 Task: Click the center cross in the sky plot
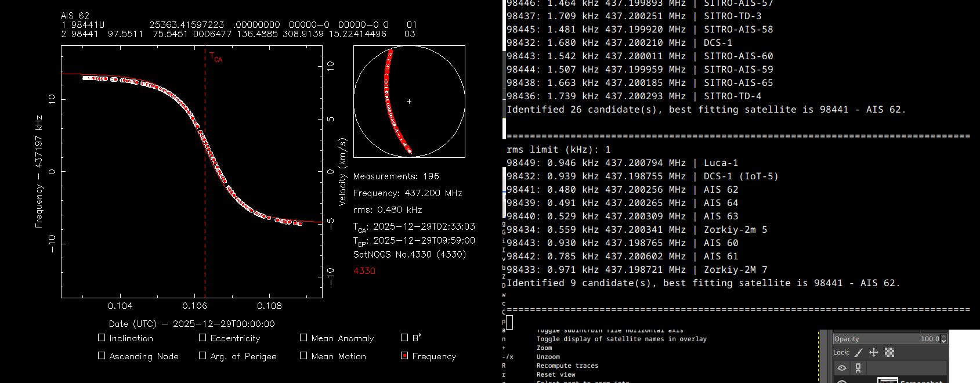(409, 102)
